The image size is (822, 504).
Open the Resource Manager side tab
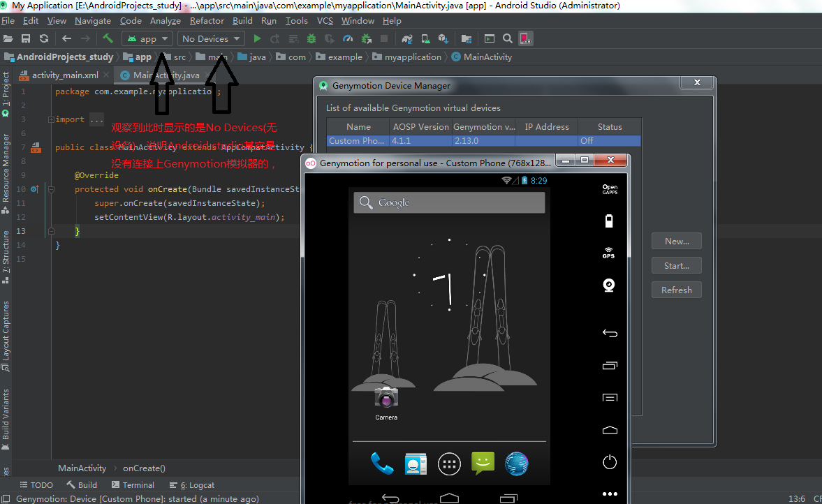tap(6, 174)
